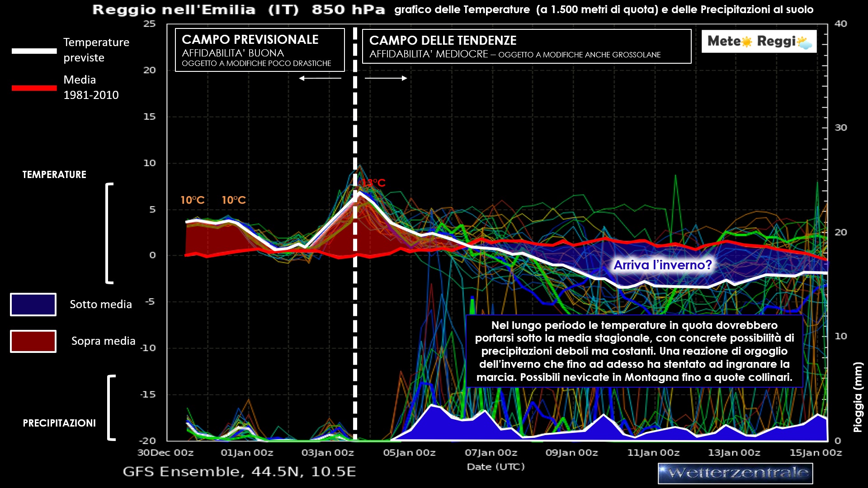
Task: Click the 'Arriva l'inverno?' label
Action: tap(662, 265)
